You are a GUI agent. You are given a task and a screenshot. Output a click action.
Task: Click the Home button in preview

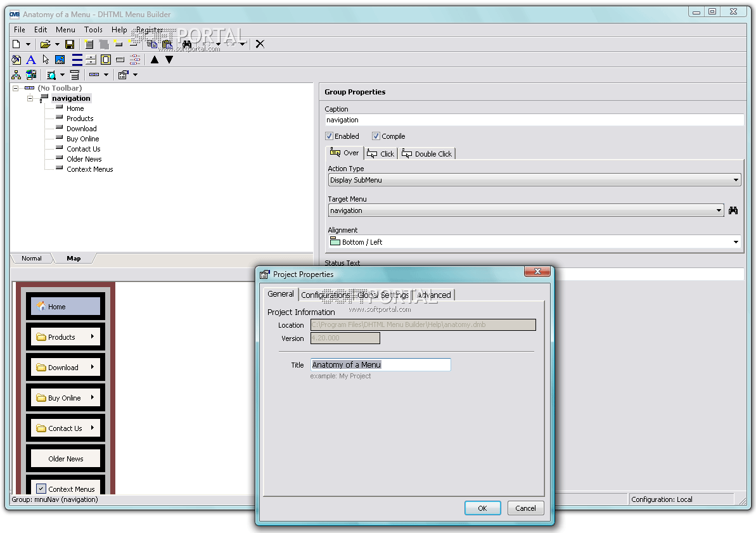coord(65,306)
